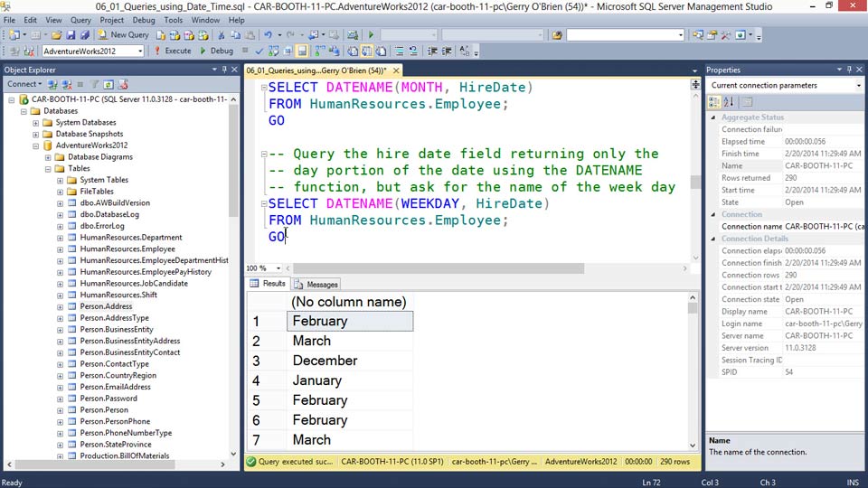The width and height of the screenshot is (868, 488).
Task: Collapse the Aggregate Status property section
Action: click(713, 117)
